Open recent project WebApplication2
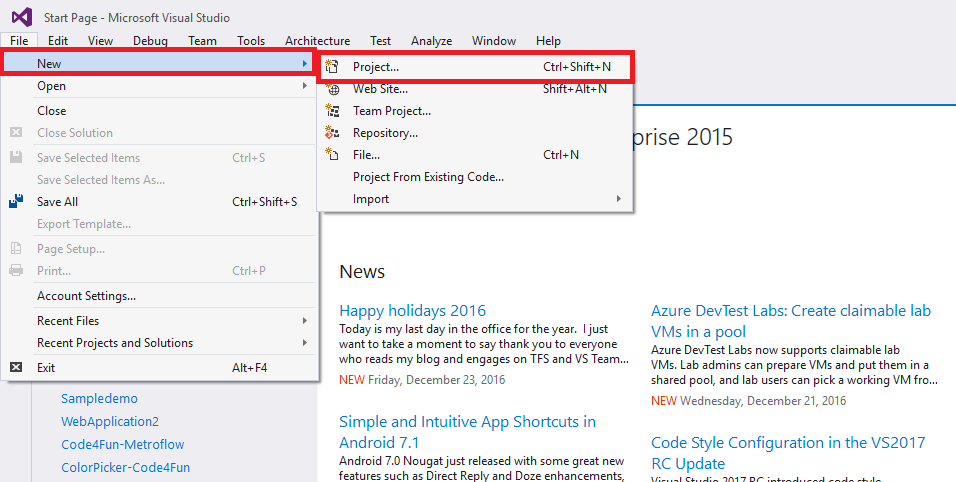Viewport: 956px width, 482px height. pos(110,421)
